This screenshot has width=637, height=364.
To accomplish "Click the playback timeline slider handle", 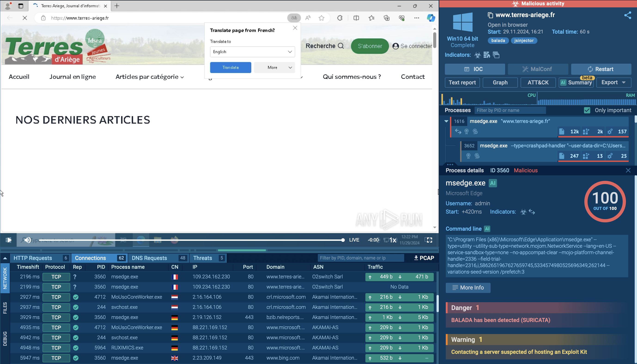I will coord(343,240).
